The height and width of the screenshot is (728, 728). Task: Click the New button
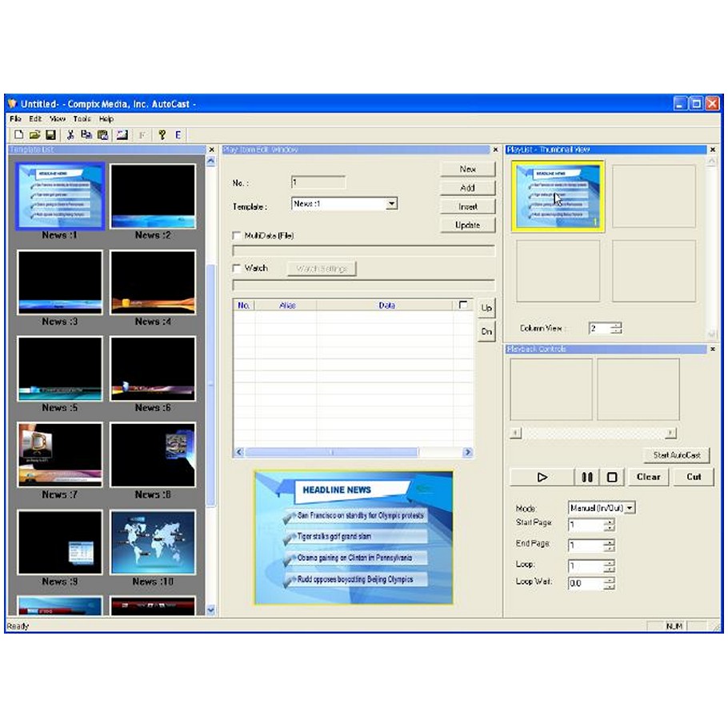(x=467, y=169)
